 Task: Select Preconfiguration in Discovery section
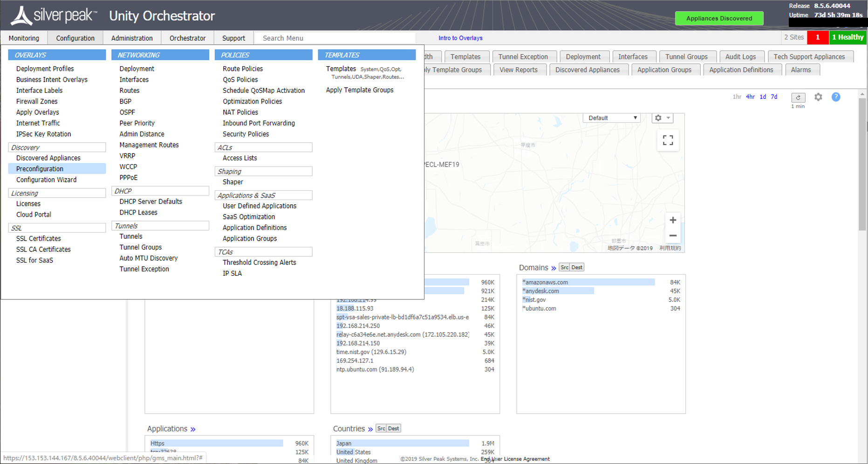coord(57,169)
